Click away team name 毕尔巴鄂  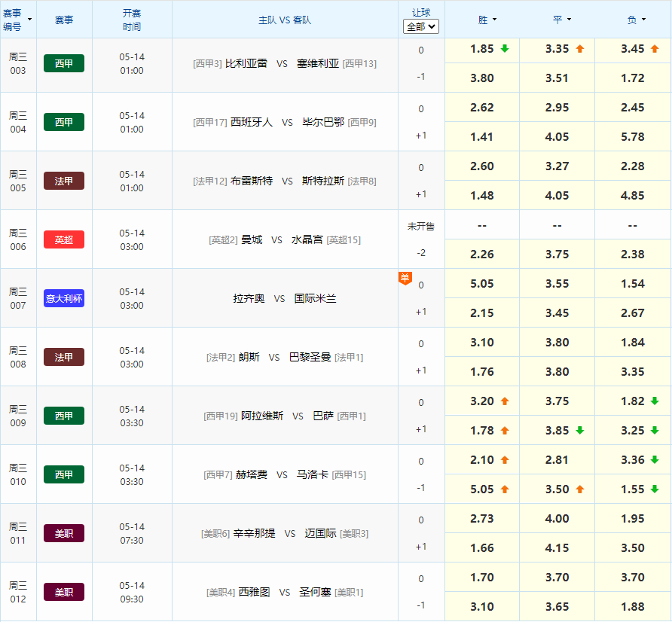click(323, 122)
